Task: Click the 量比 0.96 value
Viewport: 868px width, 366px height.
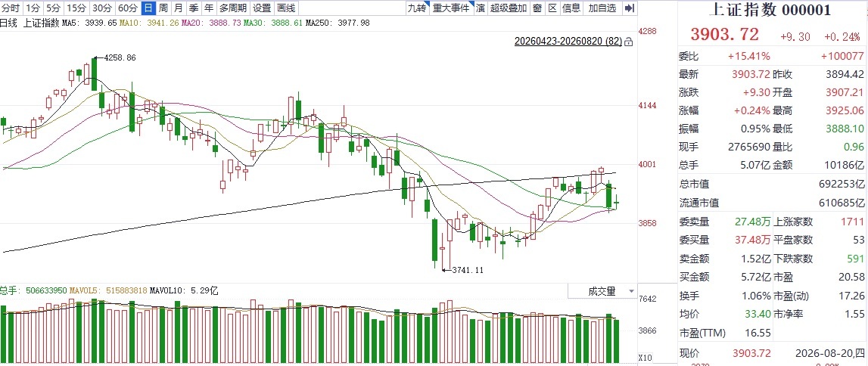Action: [x=854, y=147]
